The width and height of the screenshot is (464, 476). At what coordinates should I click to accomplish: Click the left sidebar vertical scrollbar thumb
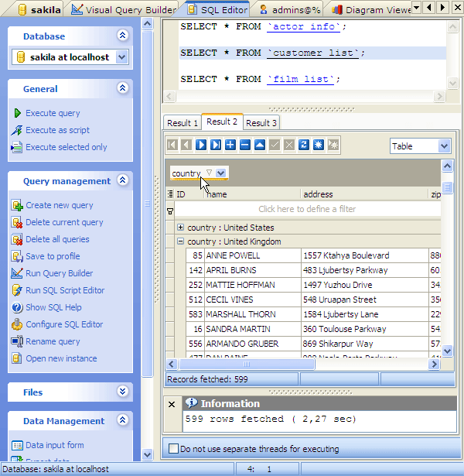click(x=148, y=204)
